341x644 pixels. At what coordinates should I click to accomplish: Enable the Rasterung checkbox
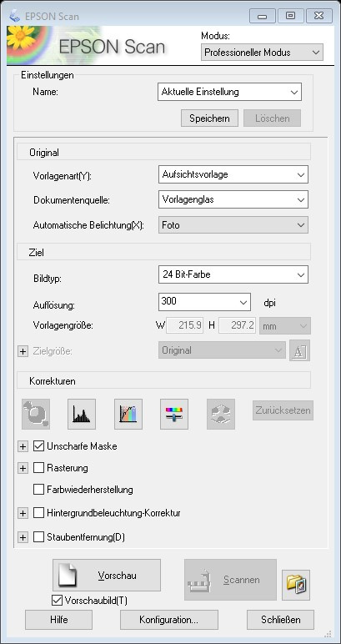point(38,468)
